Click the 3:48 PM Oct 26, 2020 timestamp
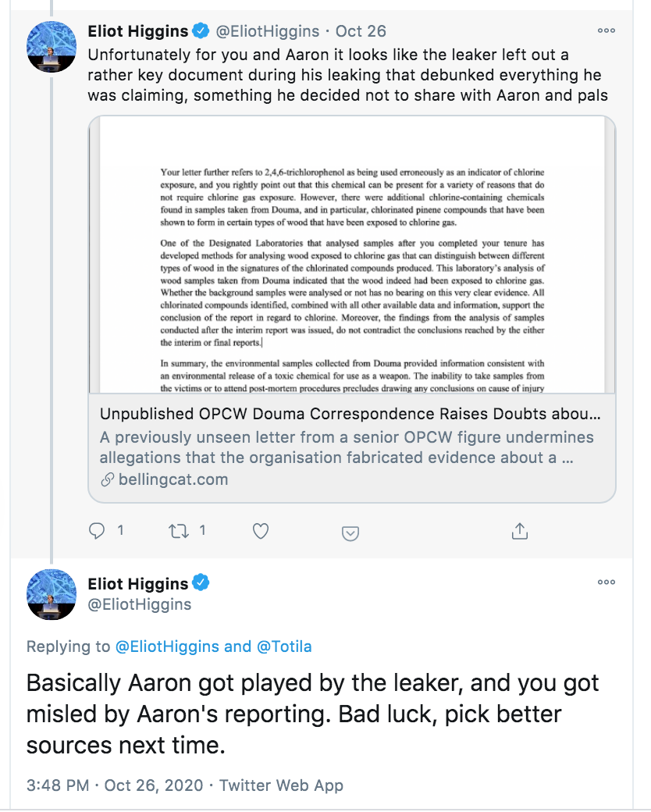Viewport: 651px width, 812px height. tap(115, 785)
